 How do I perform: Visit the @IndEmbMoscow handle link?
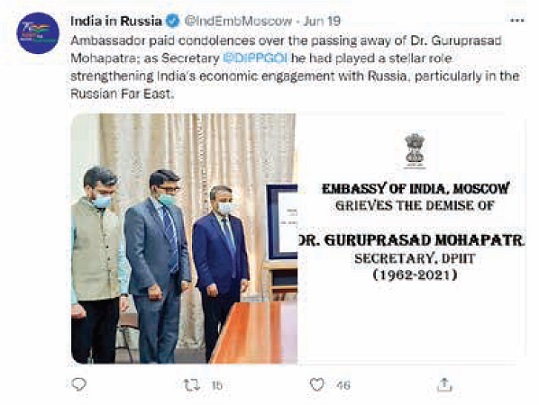pyautogui.click(x=238, y=21)
